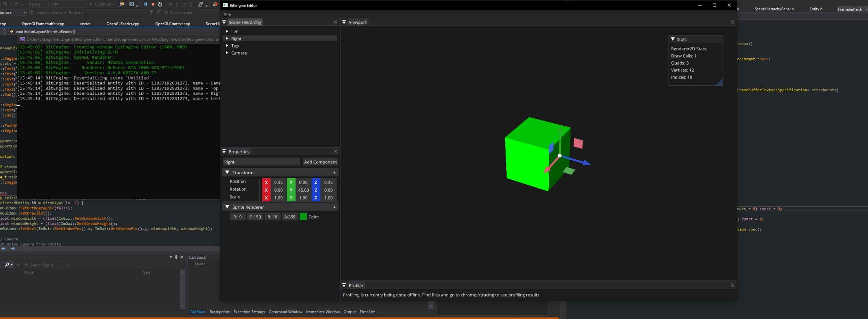Click the live visual tree home icon
The height and width of the screenshot is (319, 868).
(x=131, y=4)
